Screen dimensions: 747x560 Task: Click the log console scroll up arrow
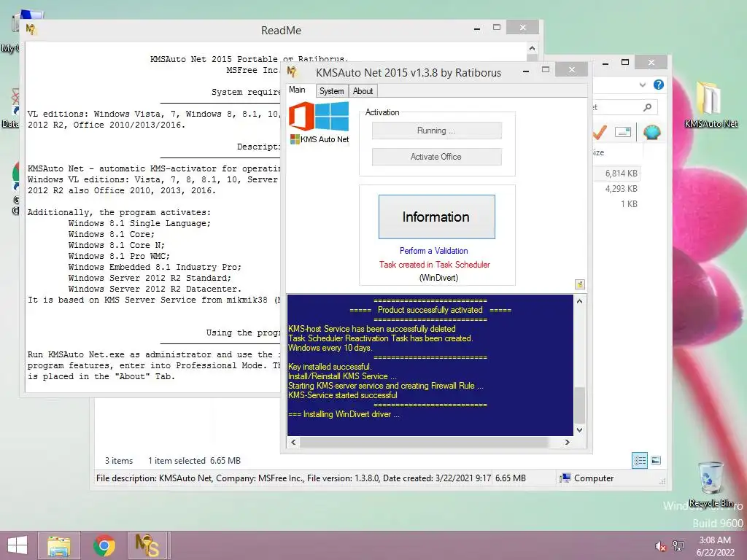pyautogui.click(x=579, y=301)
